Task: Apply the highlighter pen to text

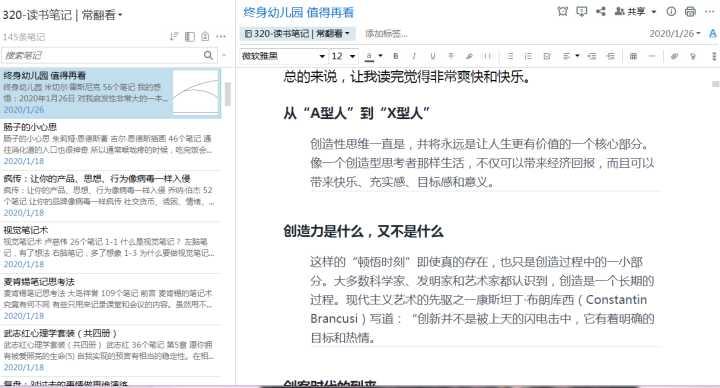Action: click(x=469, y=56)
